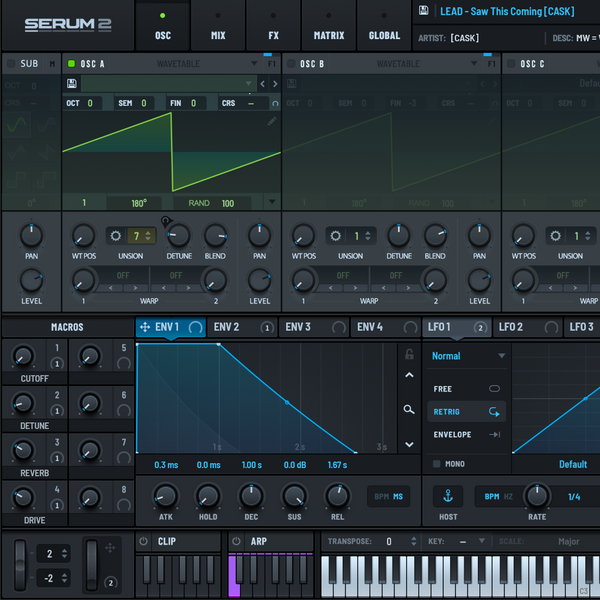The image size is (600, 600).
Task: Click envelope zoom up chevron
Action: coord(409,375)
